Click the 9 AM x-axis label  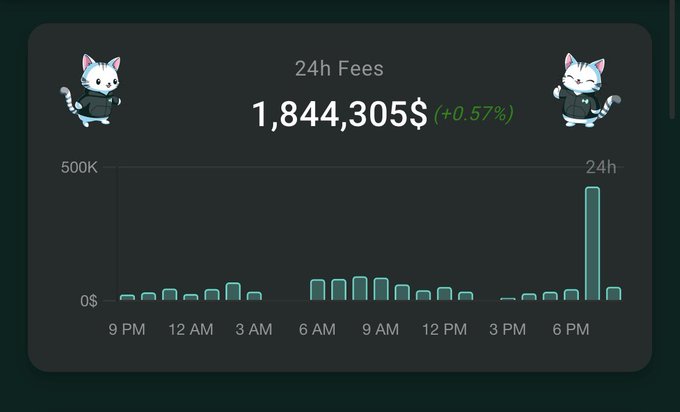(381, 330)
